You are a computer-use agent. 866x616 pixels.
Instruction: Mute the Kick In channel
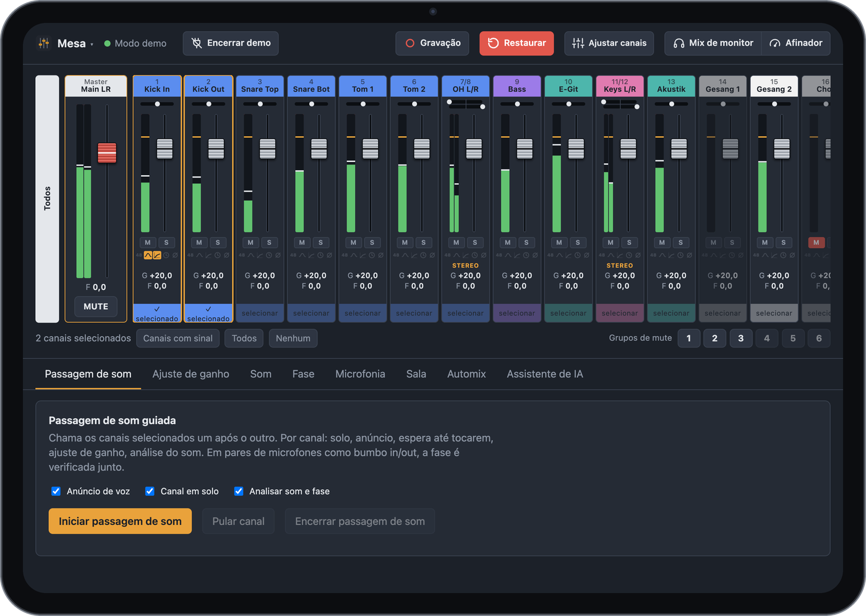pos(148,242)
